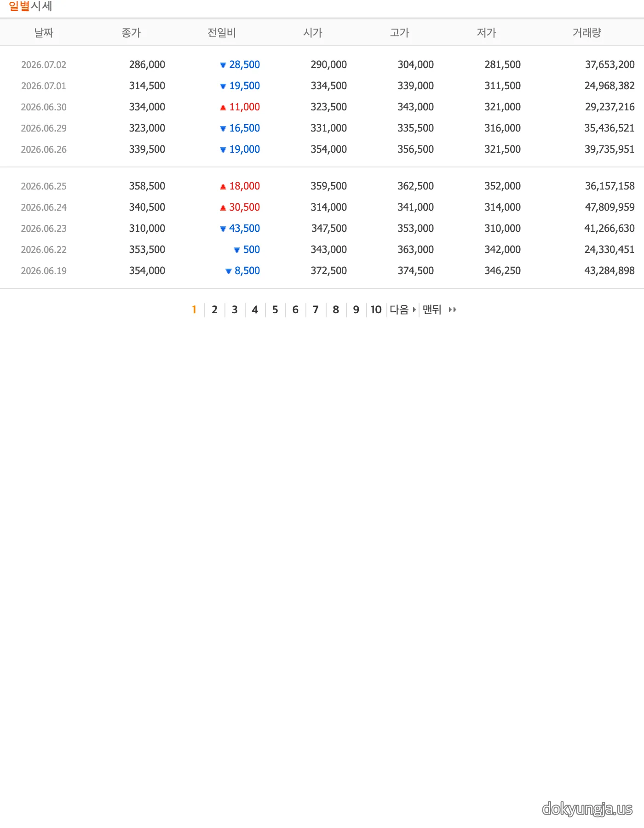The height and width of the screenshot is (828, 644).
Task: Click opening price 372,500
Action: tap(329, 271)
